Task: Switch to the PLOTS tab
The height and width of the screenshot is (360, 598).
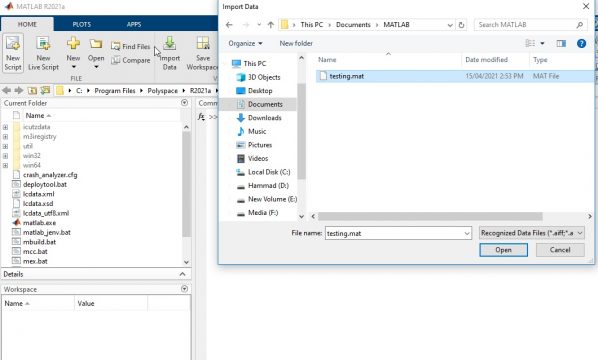Action: 82,24
